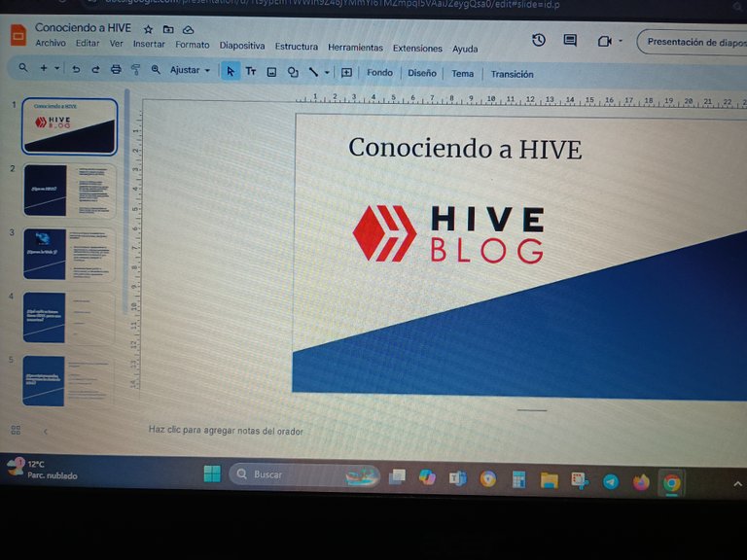
Task: Show hidden system tray icons chevron
Action: [x=737, y=484]
